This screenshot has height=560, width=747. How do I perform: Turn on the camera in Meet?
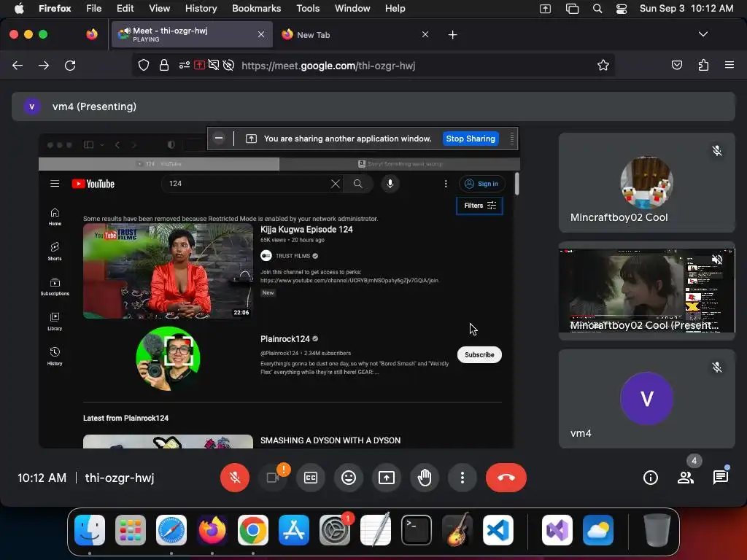[273, 477]
